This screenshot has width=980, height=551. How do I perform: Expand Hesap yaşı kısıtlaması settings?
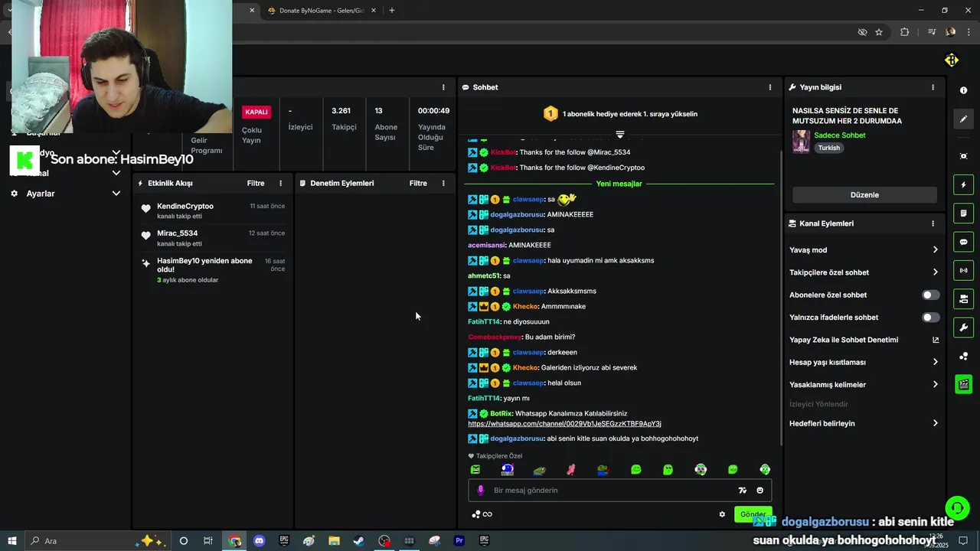coord(864,362)
